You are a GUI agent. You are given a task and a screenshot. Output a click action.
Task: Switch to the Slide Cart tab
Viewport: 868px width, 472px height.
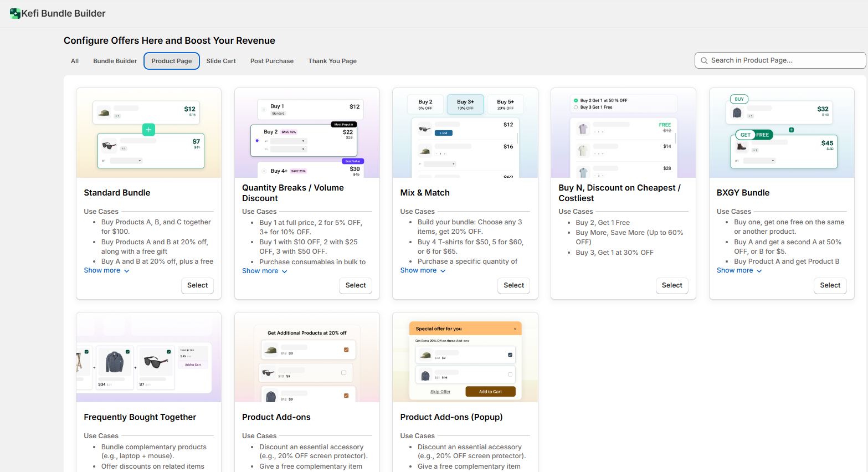click(221, 61)
